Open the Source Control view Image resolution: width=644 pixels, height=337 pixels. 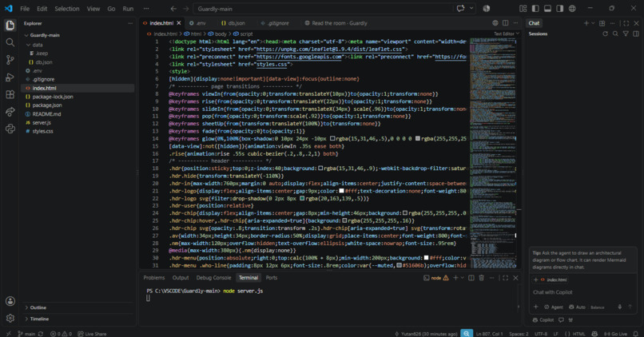[x=10, y=60]
